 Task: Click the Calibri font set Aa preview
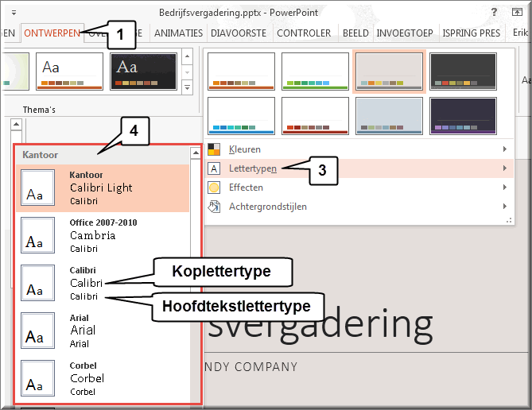click(37, 283)
